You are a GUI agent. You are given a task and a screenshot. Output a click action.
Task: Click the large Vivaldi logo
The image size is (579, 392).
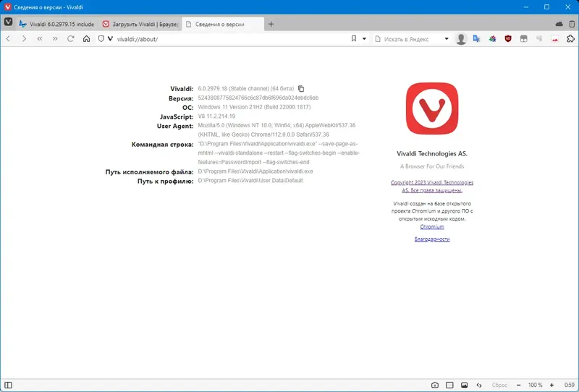(432, 108)
